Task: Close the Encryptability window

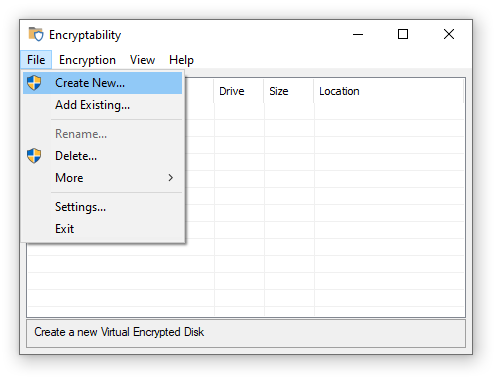Action: [x=449, y=34]
